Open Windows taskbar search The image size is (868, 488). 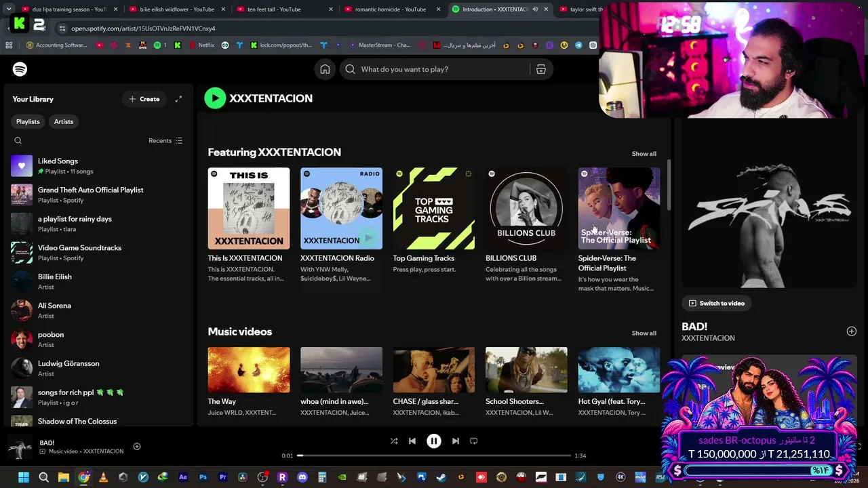43,477
